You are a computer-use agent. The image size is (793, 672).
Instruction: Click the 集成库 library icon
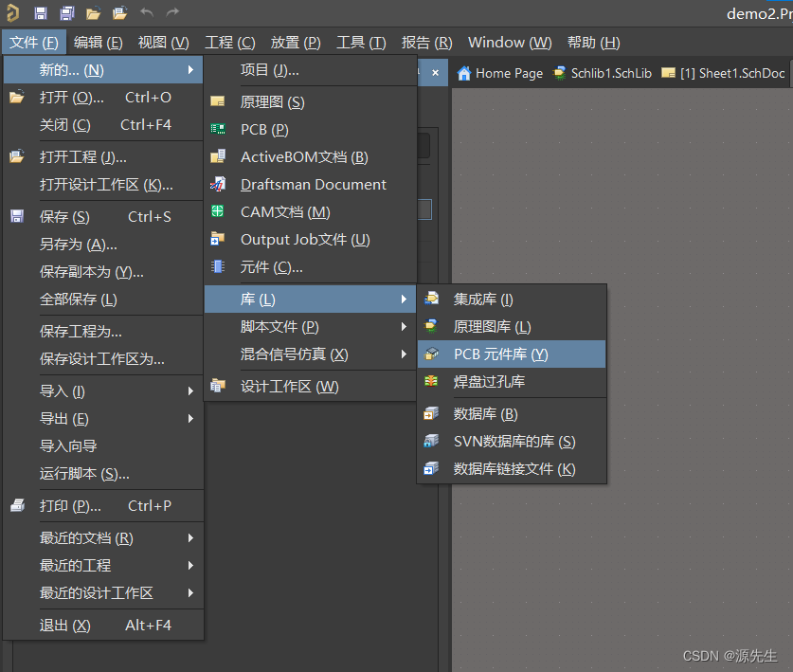(431, 298)
